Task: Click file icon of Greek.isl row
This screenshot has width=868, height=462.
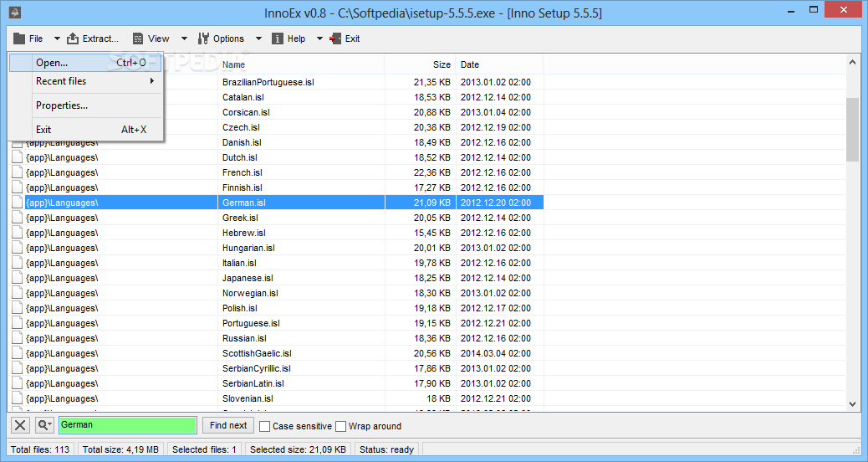Action: point(18,218)
